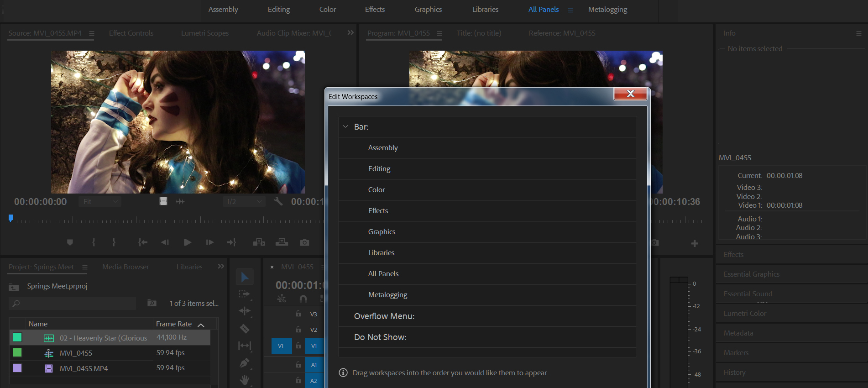Switch to Assembly workspace tab
868x388 pixels.
[223, 10]
